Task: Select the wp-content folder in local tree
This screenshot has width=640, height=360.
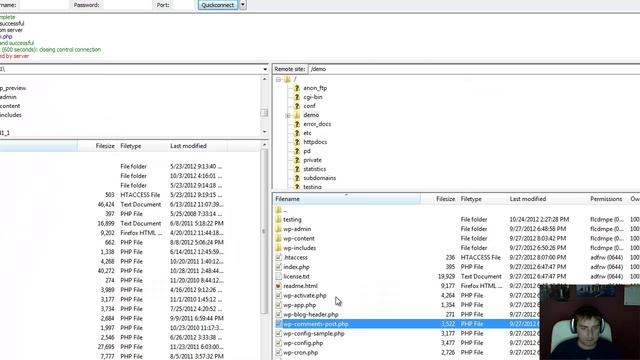Action: (x=10, y=106)
